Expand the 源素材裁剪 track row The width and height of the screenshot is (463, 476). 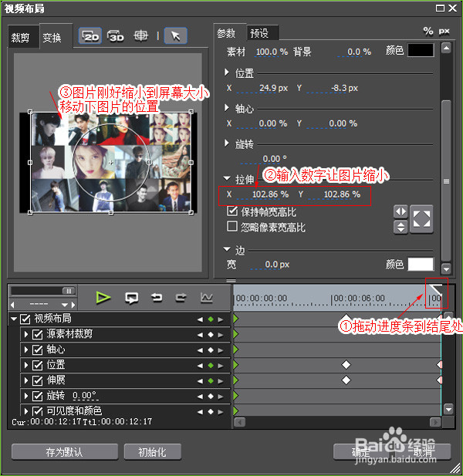26,335
